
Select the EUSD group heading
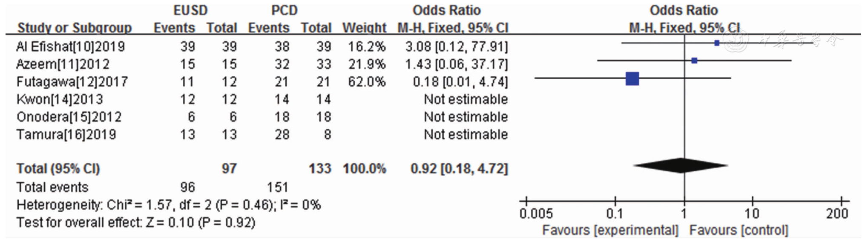pos(190,10)
